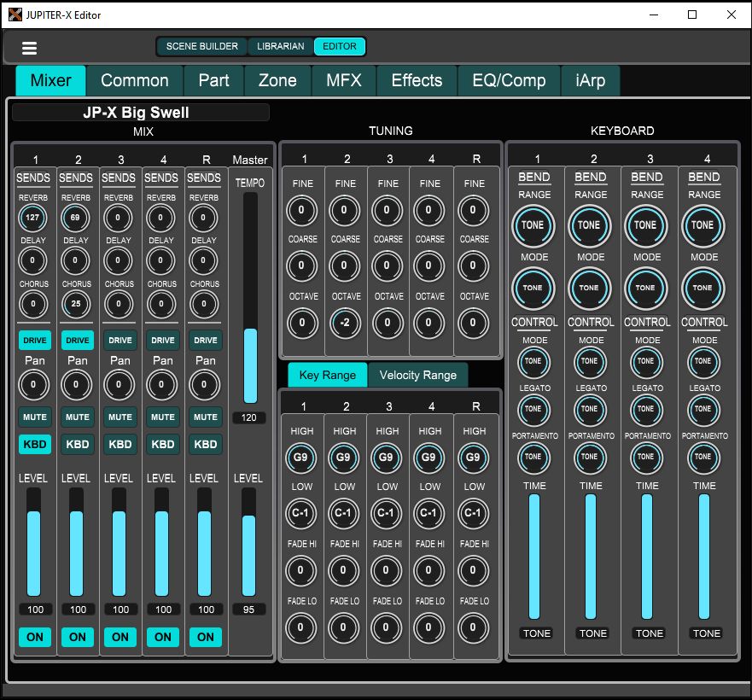Go to the MFX tab
Image resolution: width=752 pixels, height=700 pixels.
pos(344,80)
